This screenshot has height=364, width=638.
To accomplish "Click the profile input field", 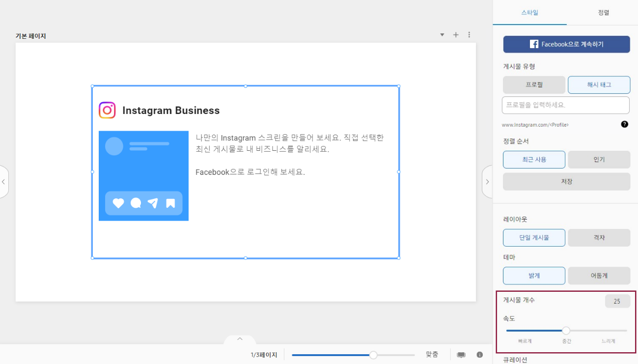I will click(565, 105).
